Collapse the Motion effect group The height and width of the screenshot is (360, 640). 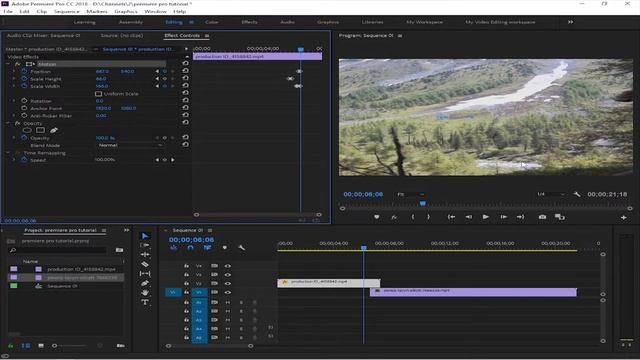coord(8,64)
